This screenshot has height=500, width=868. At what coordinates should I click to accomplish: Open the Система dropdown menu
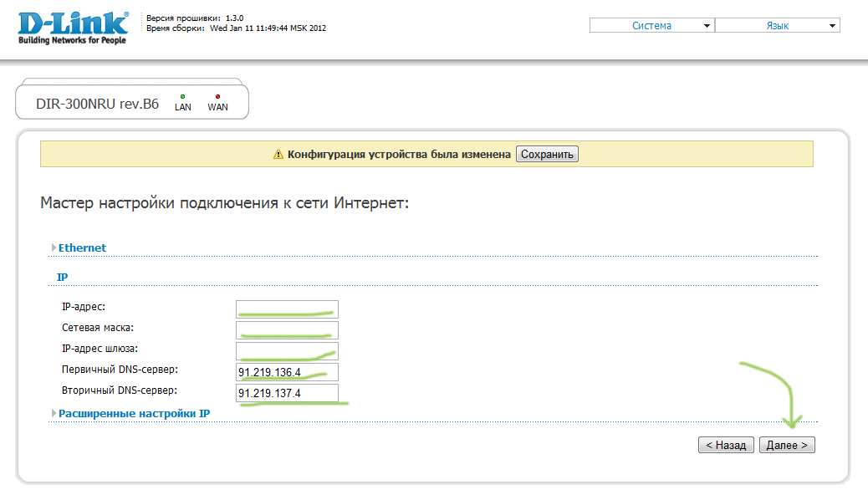pyautogui.click(x=651, y=26)
